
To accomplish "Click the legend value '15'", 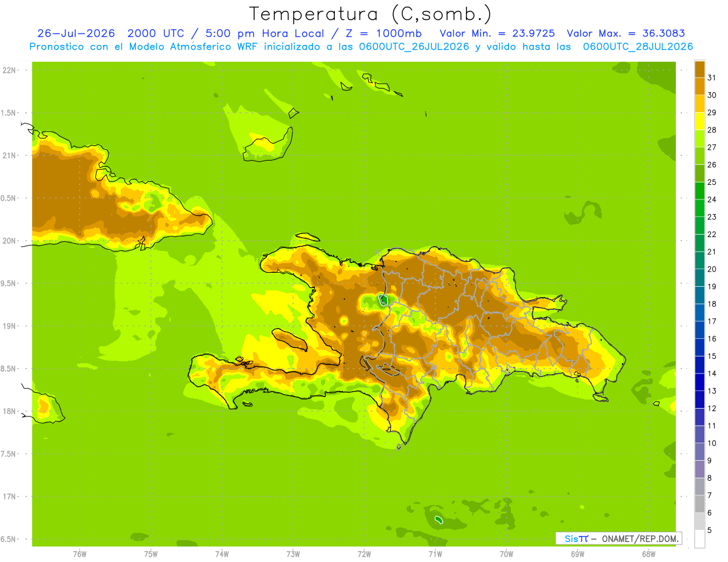I will pos(712,356).
